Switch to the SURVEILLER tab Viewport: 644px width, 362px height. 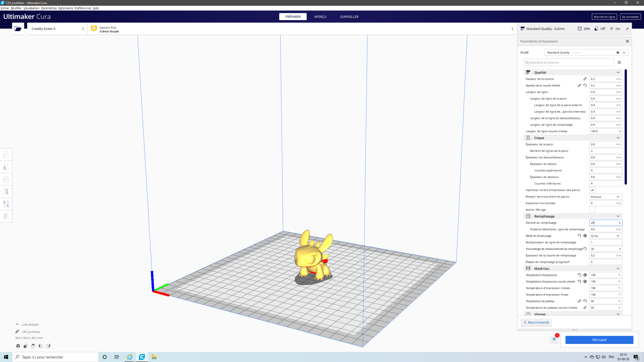(349, 17)
